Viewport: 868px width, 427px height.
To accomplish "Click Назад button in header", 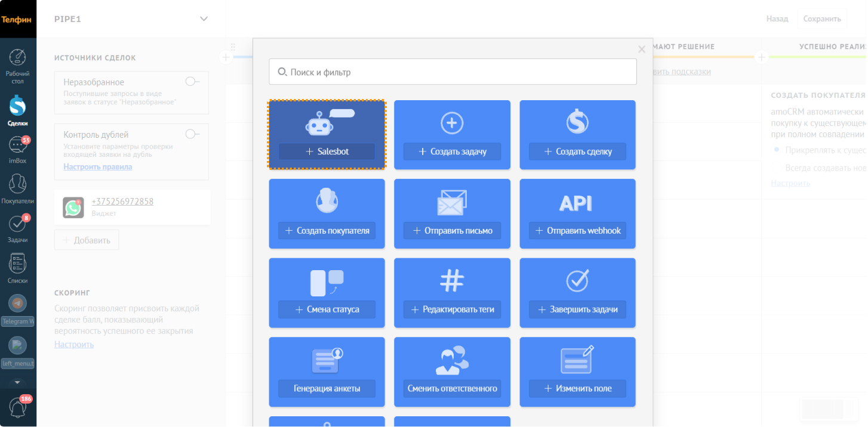I will click(777, 19).
